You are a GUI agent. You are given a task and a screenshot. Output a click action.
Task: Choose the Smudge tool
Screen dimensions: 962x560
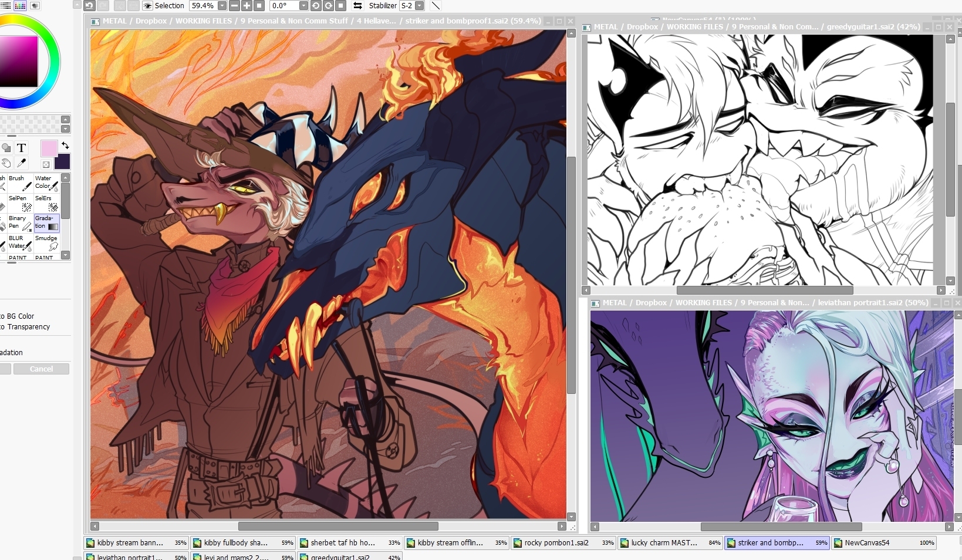[46, 242]
